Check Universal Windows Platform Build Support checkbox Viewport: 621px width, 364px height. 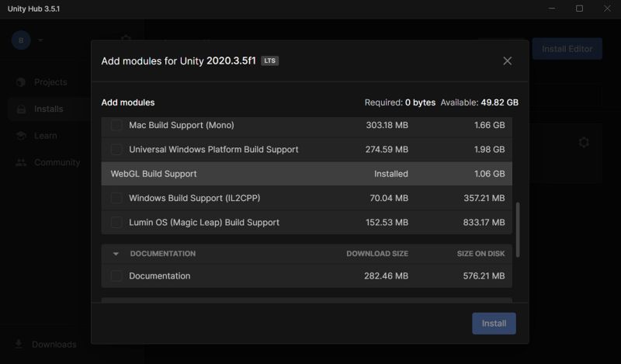116,149
